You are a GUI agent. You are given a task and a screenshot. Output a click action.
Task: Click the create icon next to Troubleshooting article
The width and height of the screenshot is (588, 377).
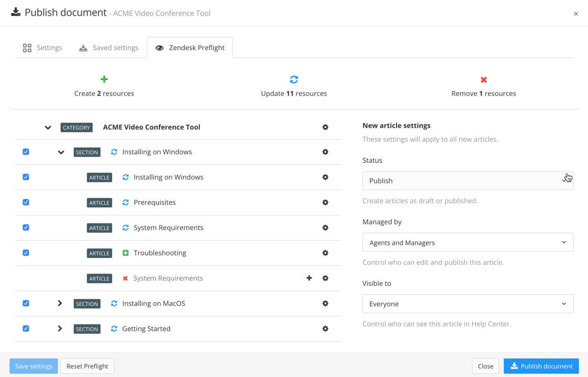coord(125,253)
